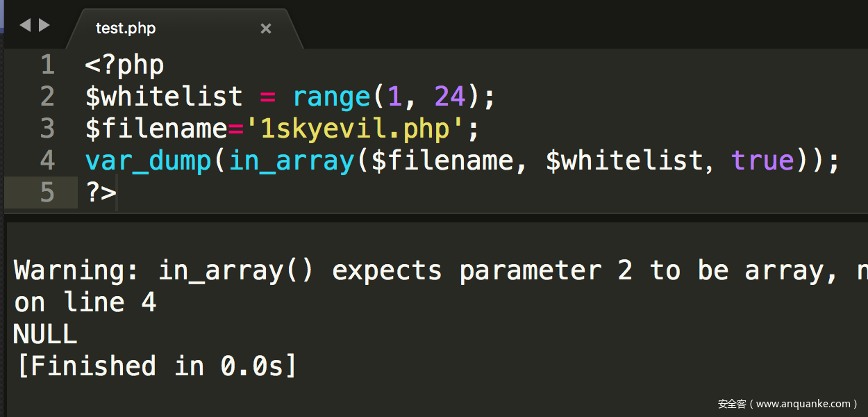The image size is (868, 417).
Task: Click the true keyword on line 4
Action: tap(762, 161)
